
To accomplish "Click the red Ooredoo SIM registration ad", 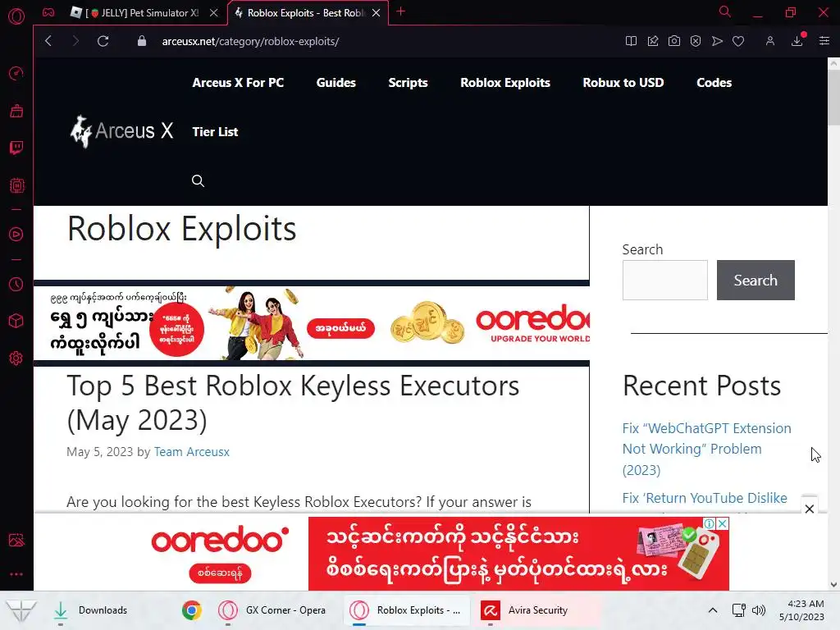I will point(518,554).
